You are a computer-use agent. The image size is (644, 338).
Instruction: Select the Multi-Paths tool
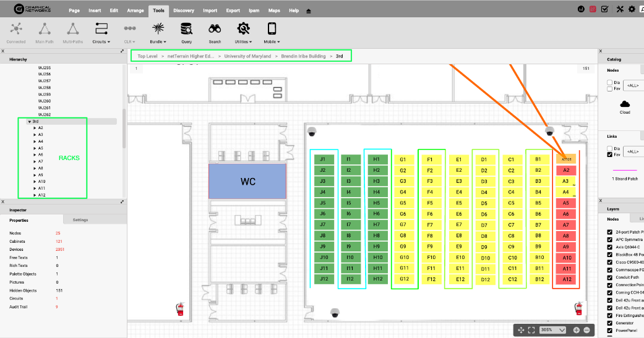click(73, 32)
